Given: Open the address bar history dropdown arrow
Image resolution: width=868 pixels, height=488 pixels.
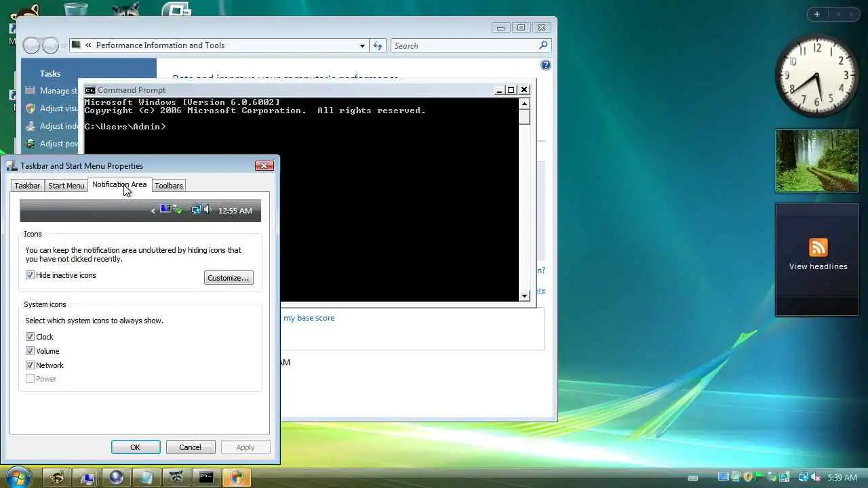Looking at the screenshot, I should 362,45.
